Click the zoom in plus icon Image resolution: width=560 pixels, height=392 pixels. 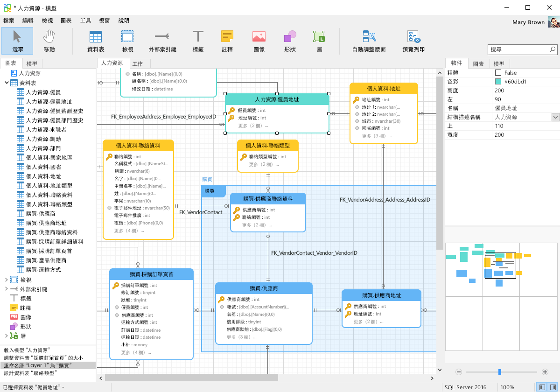click(x=545, y=372)
